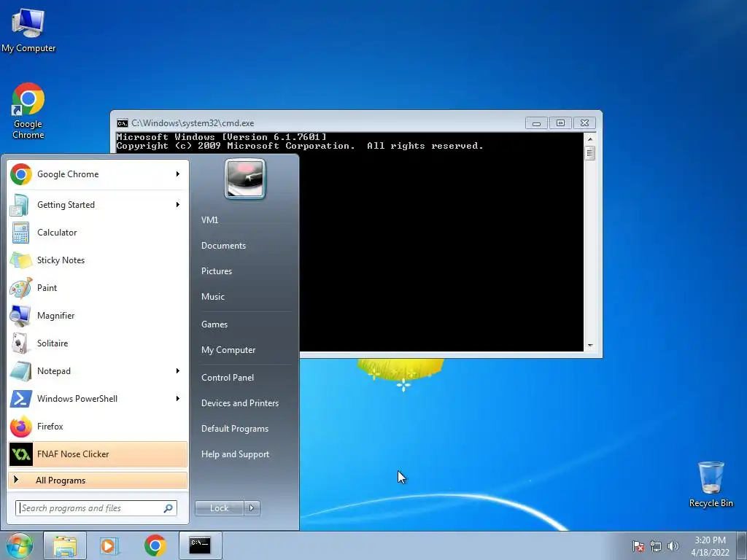The height and width of the screenshot is (560, 747).
Task: Click the taskbar clock showing 3:20 PM
Action: pyautogui.click(x=710, y=546)
